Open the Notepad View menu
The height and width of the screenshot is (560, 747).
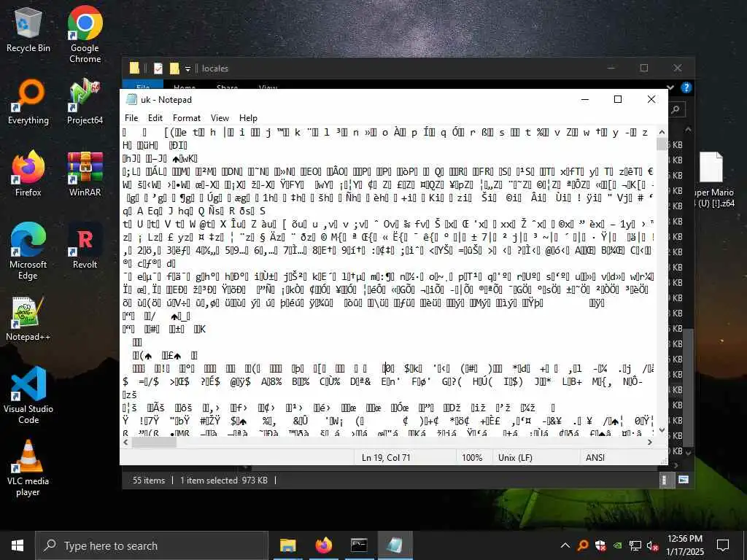[x=220, y=117]
